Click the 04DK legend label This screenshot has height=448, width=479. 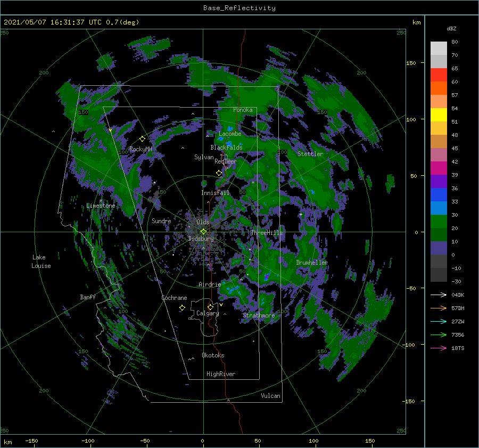(x=458, y=295)
